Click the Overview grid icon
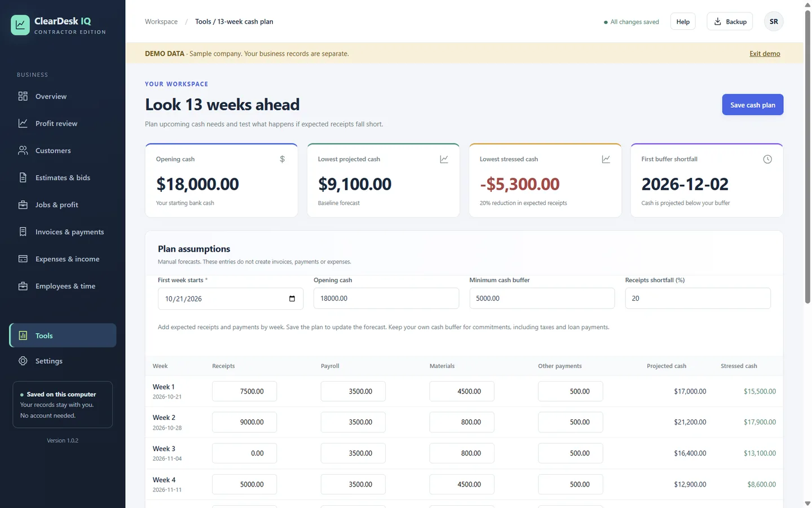This screenshot has height=508, width=812. coord(23,97)
